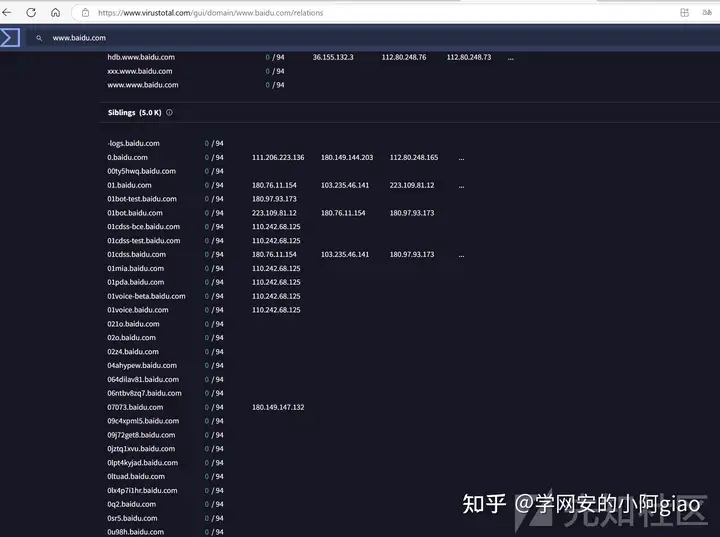The height and width of the screenshot is (537, 720).
Task: Open sibling 02z4.baidu.com
Action: [133, 352]
